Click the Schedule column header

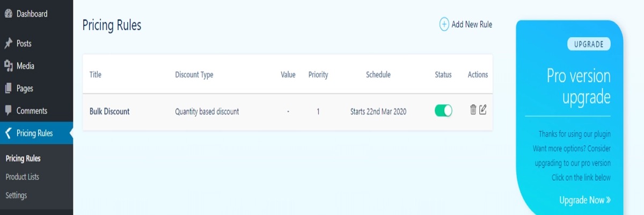[x=378, y=75]
